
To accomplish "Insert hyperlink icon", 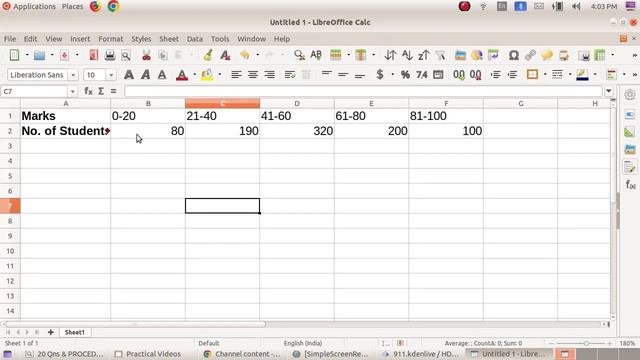I will point(530,55).
